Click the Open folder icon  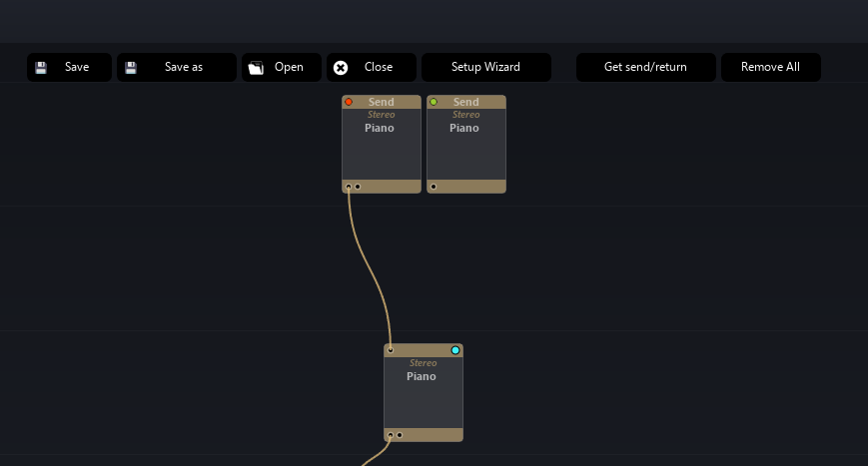tap(256, 68)
